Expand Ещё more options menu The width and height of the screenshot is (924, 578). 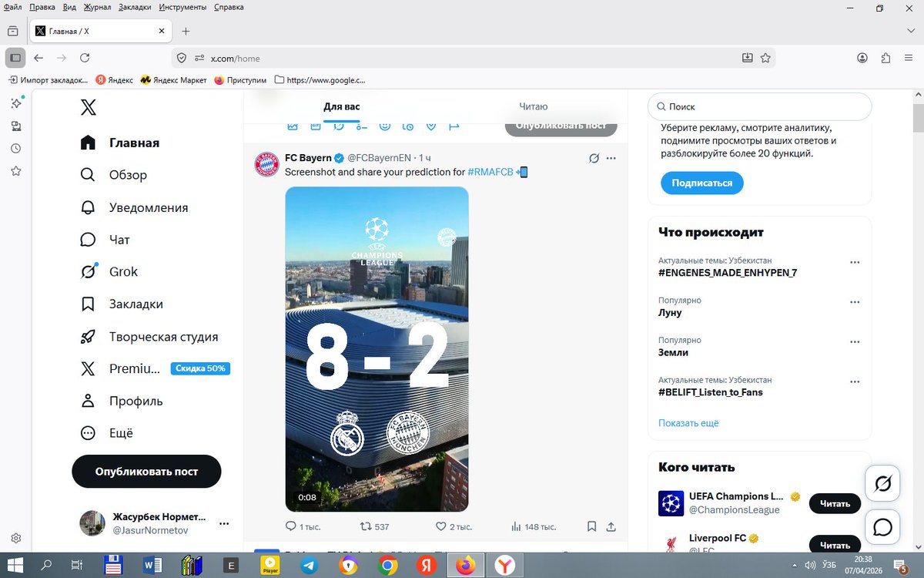tap(107, 433)
